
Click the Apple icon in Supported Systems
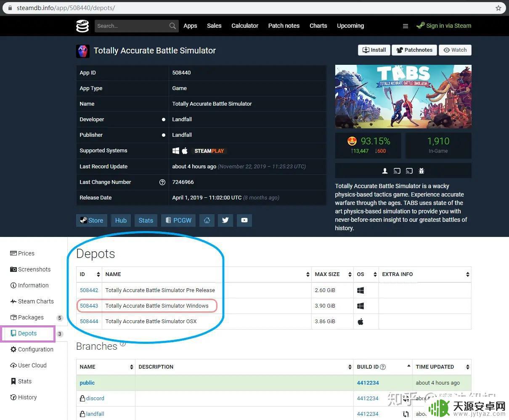tap(184, 151)
